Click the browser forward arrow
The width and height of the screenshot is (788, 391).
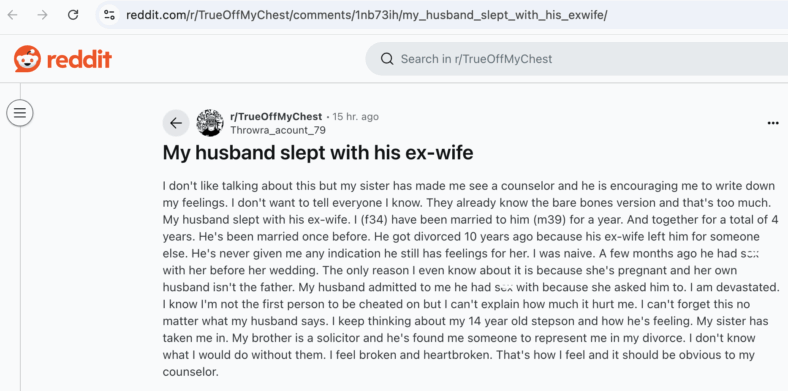tap(43, 15)
